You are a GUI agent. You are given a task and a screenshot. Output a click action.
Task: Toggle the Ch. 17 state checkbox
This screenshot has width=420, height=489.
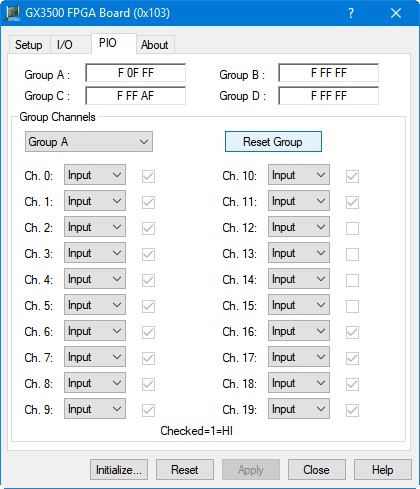pyautogui.click(x=352, y=358)
